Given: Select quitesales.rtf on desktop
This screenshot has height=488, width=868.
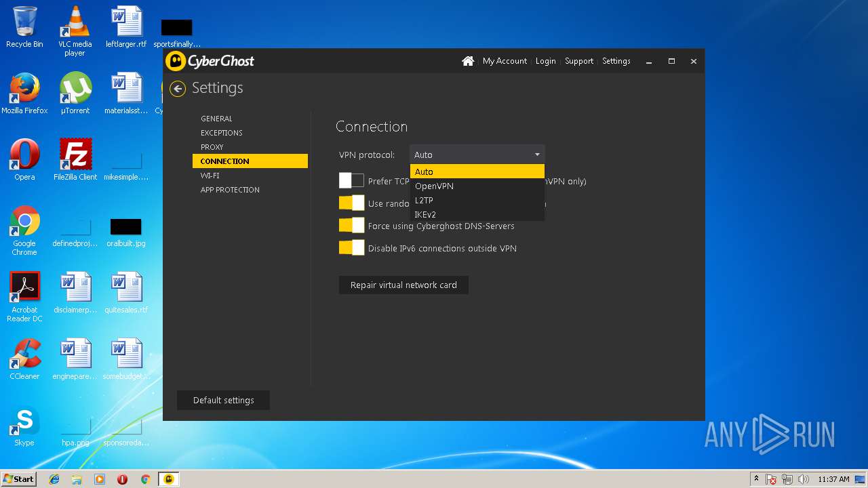Looking at the screenshot, I should (x=126, y=293).
